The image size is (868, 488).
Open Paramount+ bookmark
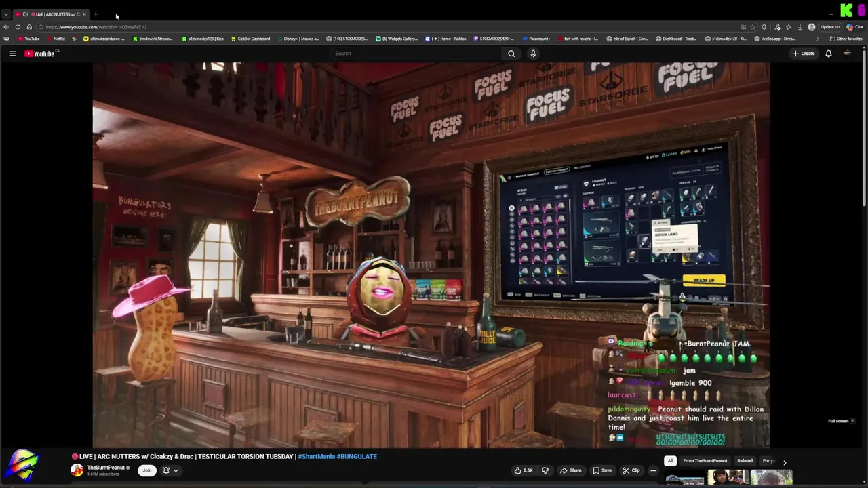[536, 39]
